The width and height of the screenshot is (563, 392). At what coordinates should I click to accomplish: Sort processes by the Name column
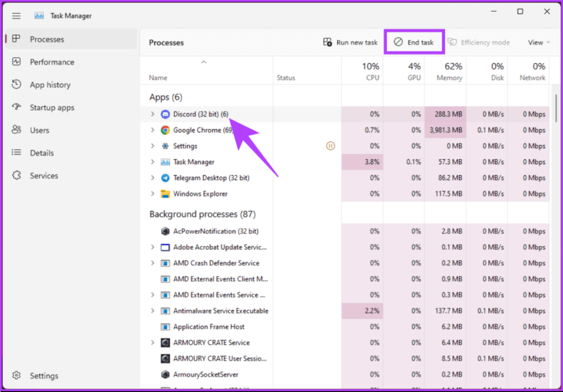click(x=207, y=71)
